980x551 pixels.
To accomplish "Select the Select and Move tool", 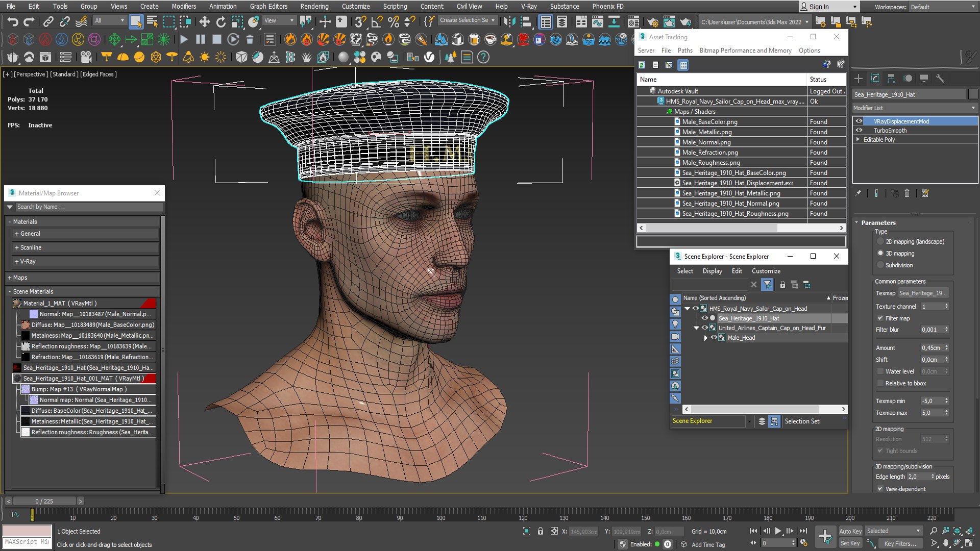I will (x=204, y=21).
